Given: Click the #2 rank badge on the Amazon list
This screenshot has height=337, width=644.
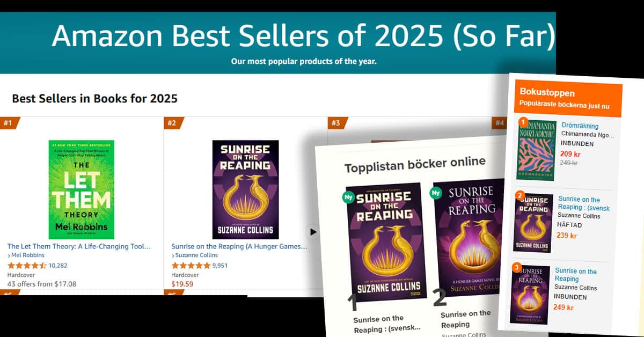Looking at the screenshot, I should pyautogui.click(x=173, y=123).
